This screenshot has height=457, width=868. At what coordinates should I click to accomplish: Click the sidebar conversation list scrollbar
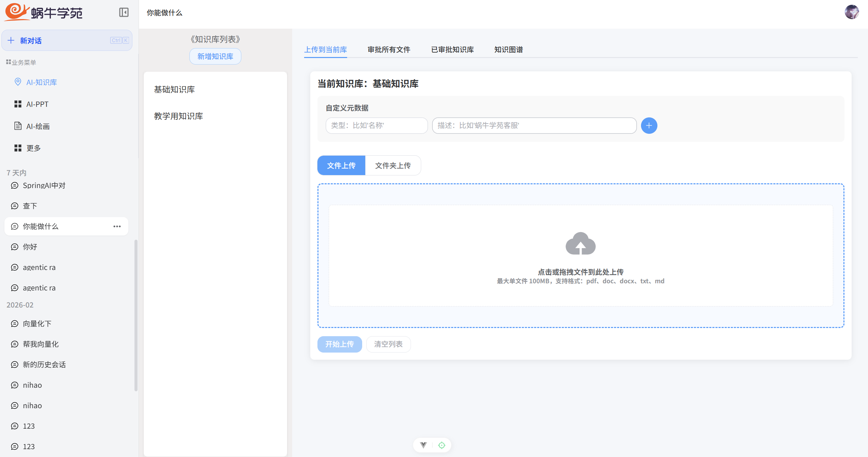[x=136, y=315]
